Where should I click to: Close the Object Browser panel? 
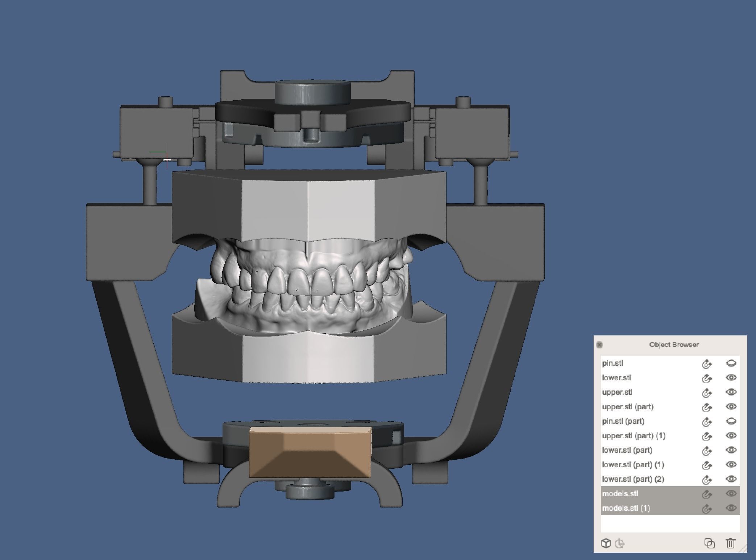pos(599,344)
